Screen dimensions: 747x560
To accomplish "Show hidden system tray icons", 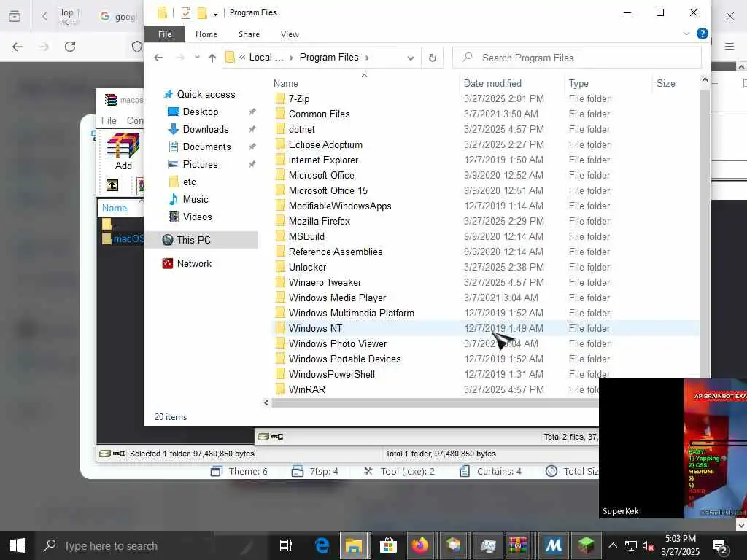I will click(613, 545).
